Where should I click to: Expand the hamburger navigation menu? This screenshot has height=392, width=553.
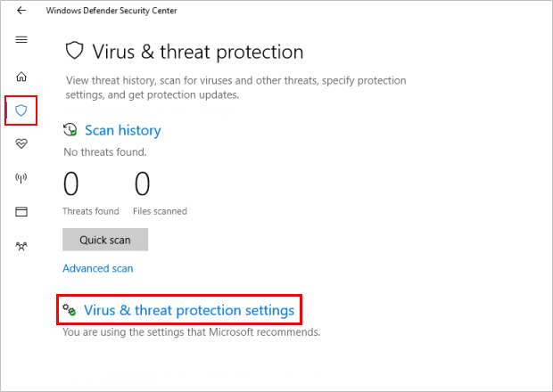tap(21, 40)
